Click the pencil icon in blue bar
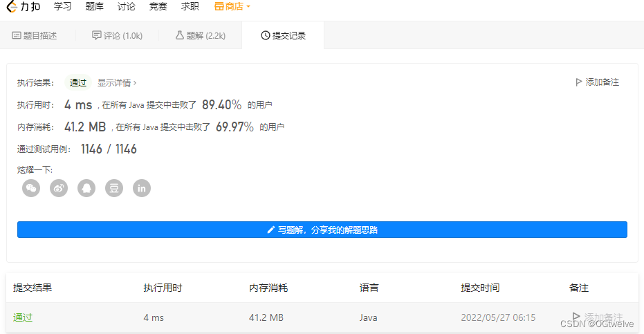 270,230
